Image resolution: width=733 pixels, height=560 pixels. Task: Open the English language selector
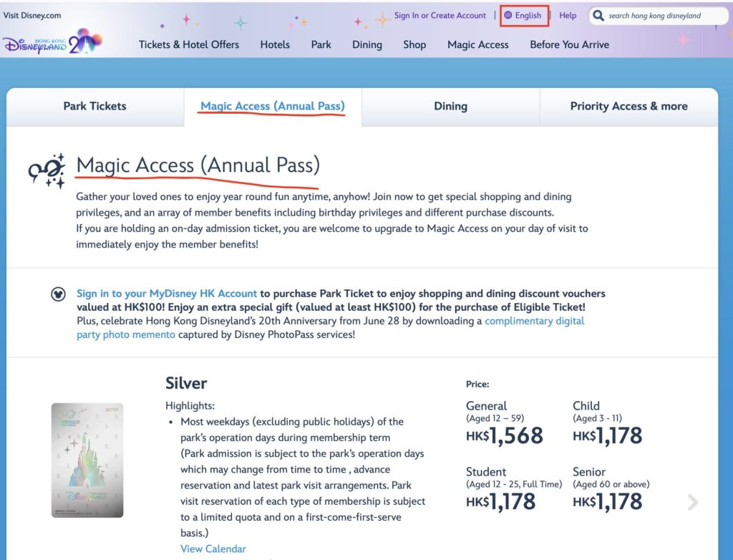coord(523,16)
